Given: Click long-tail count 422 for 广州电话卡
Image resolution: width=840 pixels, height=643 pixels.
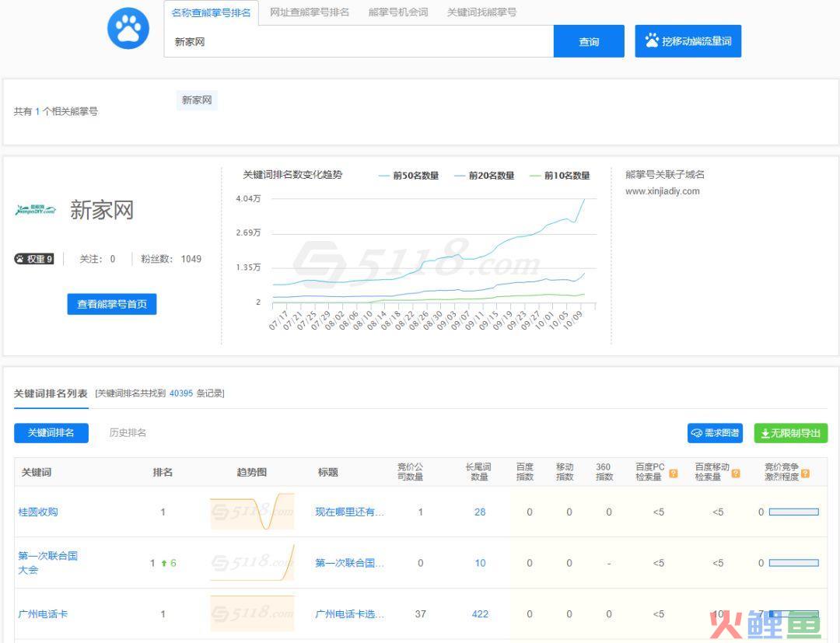Looking at the screenshot, I should 480,614.
